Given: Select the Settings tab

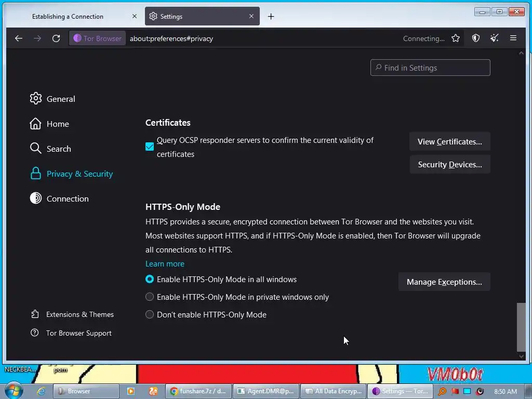Looking at the screenshot, I should point(202,16).
